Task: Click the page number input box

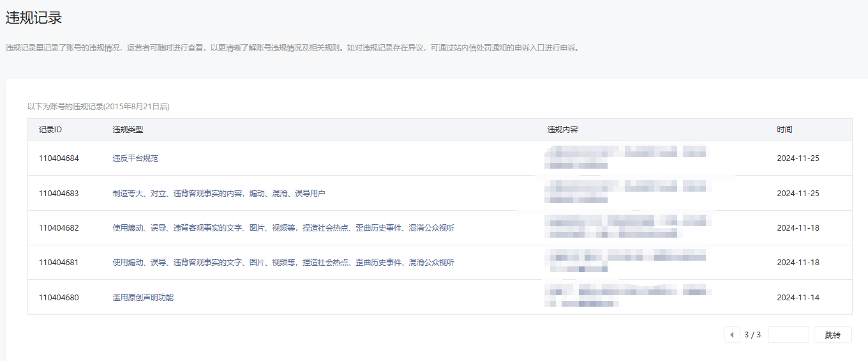Action: pos(788,335)
